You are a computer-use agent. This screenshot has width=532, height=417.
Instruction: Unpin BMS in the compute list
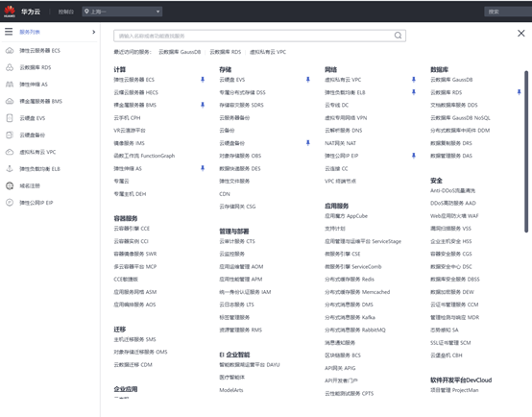203,105
